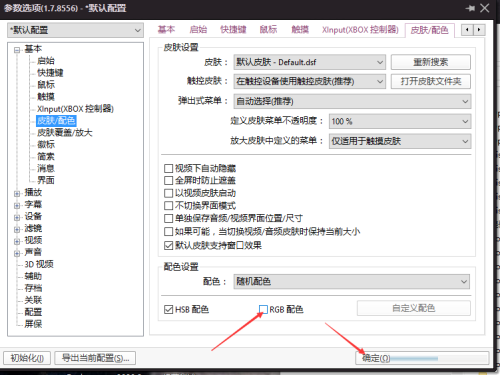Open the 弹出式菜单 dropdown
Image resolution: width=500 pixels, height=375 pixels.
click(352, 101)
